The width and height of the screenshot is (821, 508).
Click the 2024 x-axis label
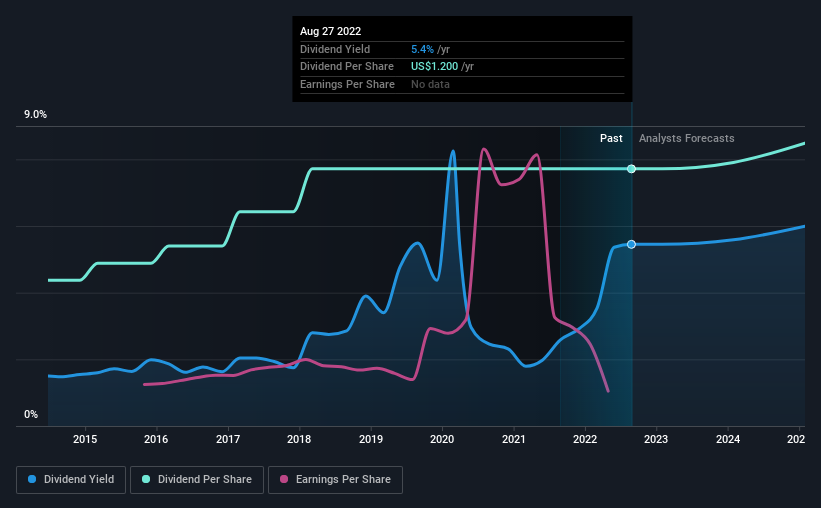[x=728, y=439]
